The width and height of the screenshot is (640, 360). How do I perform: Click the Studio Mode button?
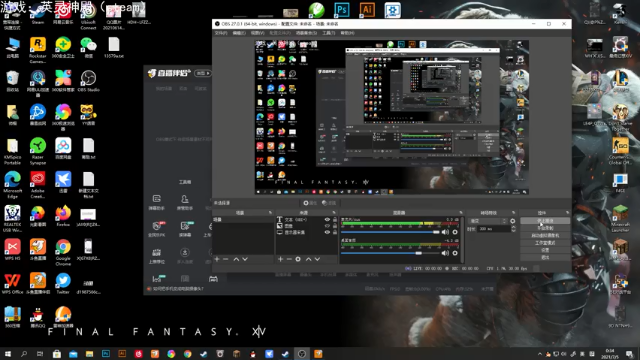pyautogui.click(x=545, y=243)
